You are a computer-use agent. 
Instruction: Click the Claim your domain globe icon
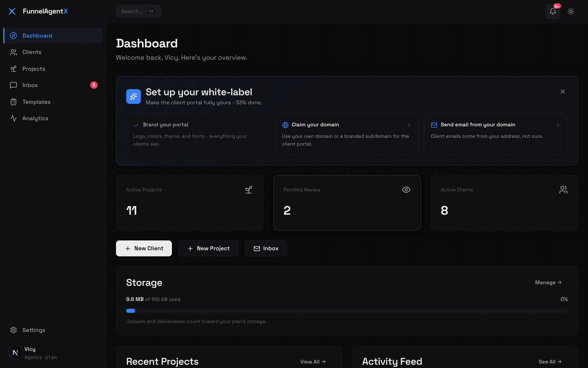285,125
